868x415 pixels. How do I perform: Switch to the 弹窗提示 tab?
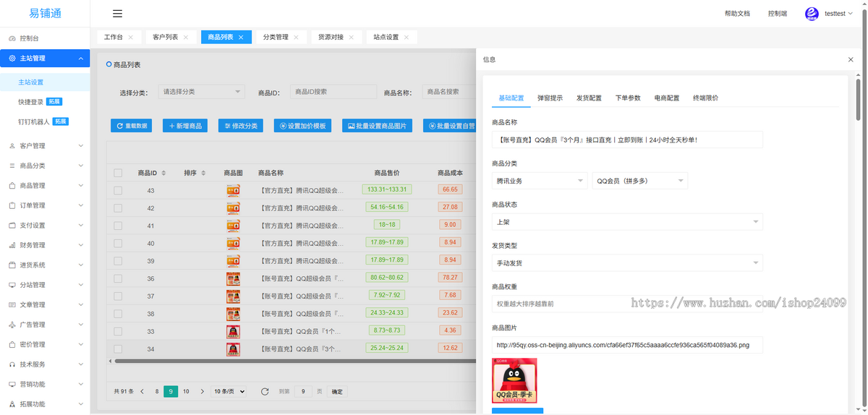tap(550, 98)
